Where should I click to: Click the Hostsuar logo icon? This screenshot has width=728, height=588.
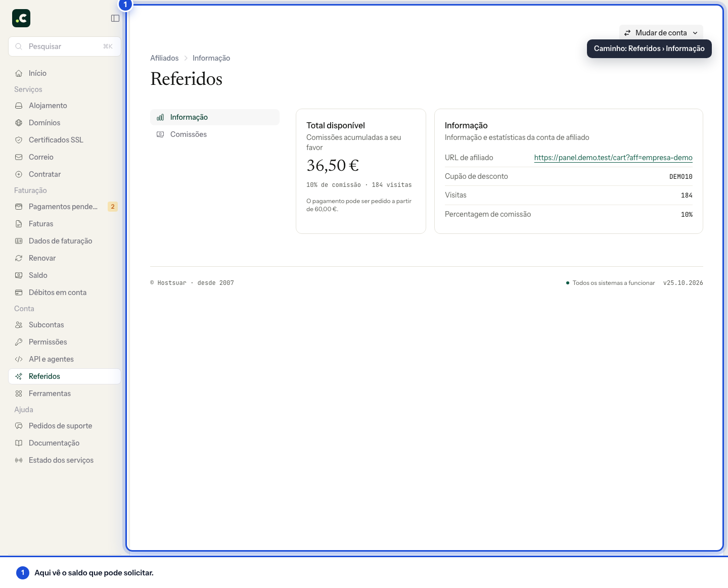point(21,18)
